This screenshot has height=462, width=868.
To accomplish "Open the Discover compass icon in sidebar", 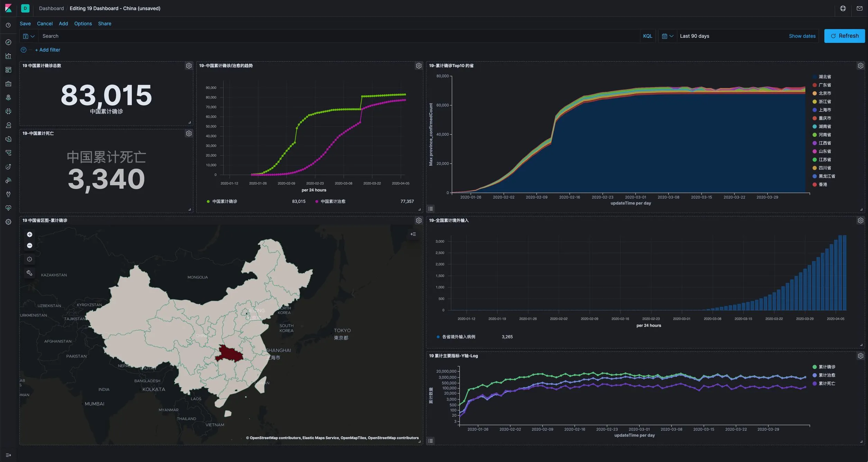I will pos(8,42).
